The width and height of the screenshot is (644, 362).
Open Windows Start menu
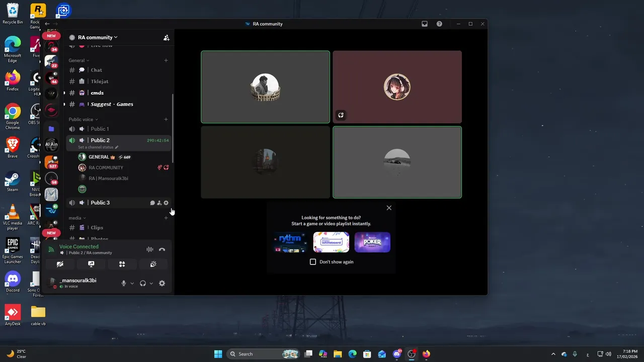[218, 354]
